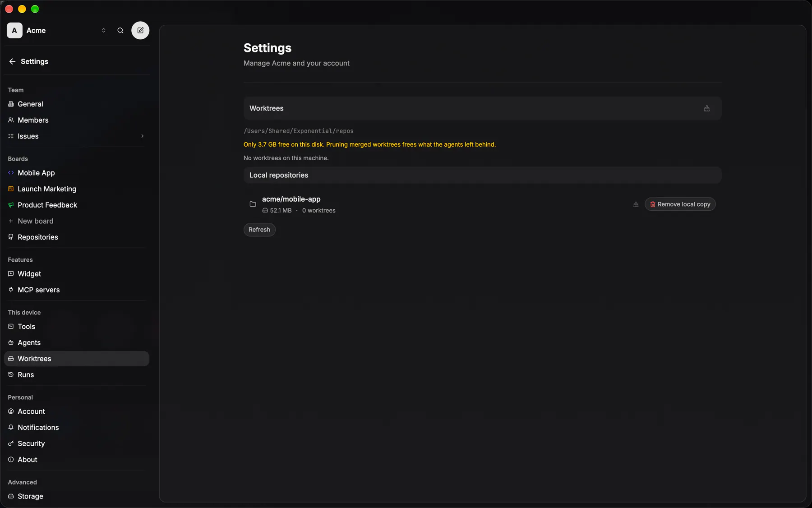Click the 52.1 MB size label
The image size is (812, 508).
point(281,211)
